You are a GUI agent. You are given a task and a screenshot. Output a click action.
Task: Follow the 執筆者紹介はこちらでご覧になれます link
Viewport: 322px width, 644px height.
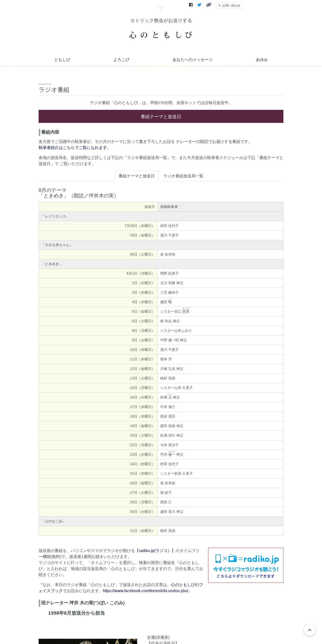tap(75, 148)
